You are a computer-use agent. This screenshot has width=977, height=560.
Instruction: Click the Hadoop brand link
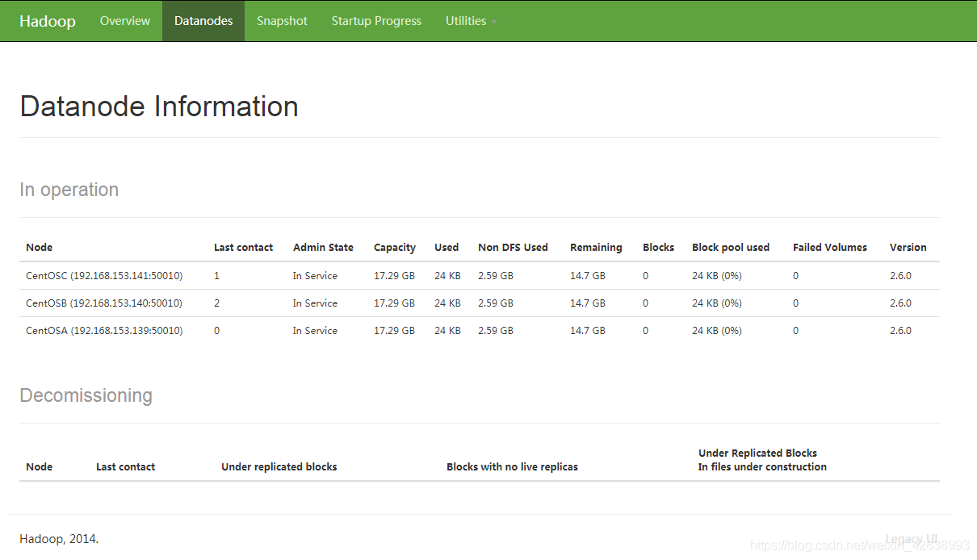click(x=48, y=21)
